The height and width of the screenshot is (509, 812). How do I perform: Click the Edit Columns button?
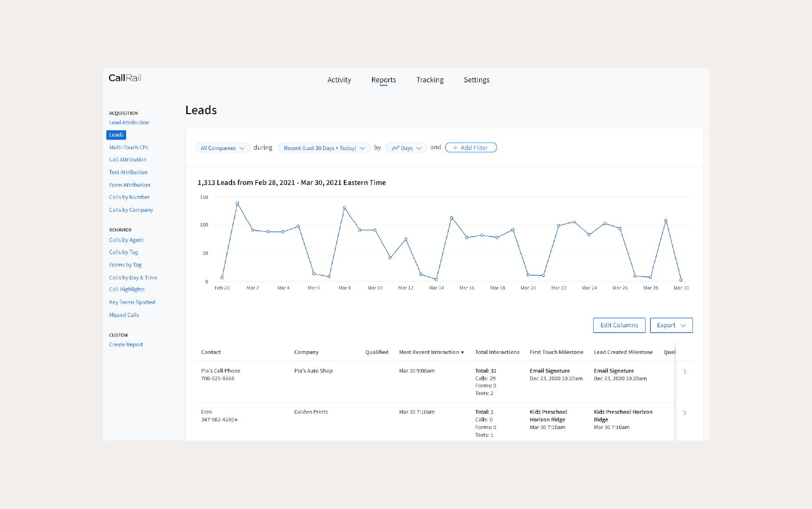(619, 325)
